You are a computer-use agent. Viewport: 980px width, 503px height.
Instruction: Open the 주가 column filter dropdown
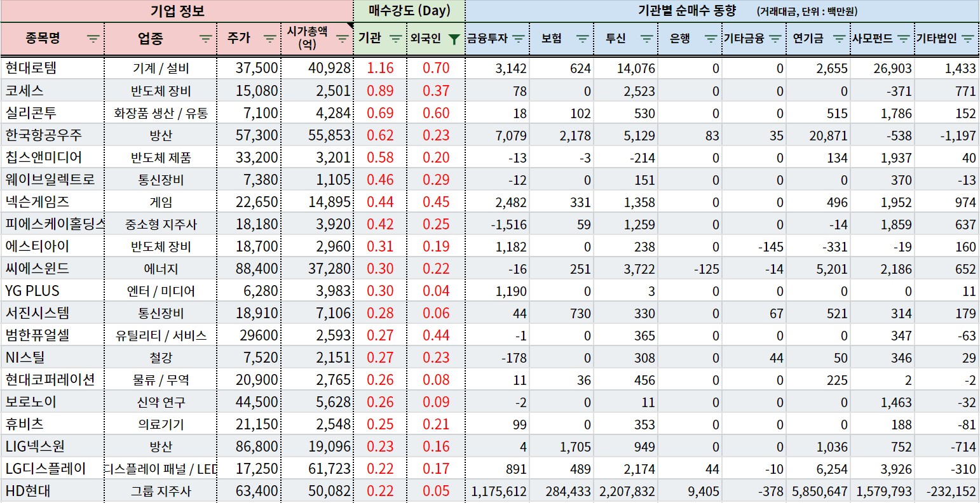tap(269, 39)
